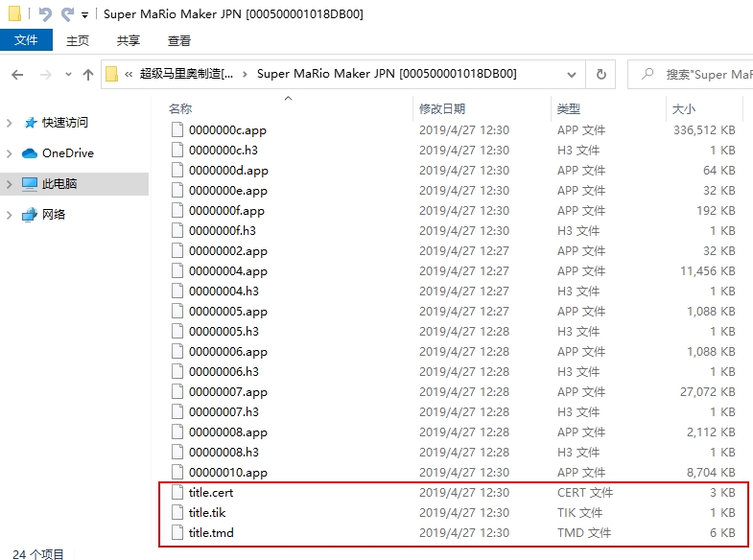The image size is (753, 560).
Task: Select 此电脑 in navigation pane
Action: 59,184
